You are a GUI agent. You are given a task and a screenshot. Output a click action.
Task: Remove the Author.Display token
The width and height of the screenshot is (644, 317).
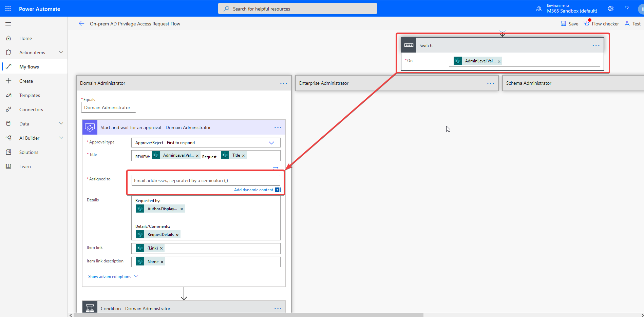pyautogui.click(x=182, y=209)
